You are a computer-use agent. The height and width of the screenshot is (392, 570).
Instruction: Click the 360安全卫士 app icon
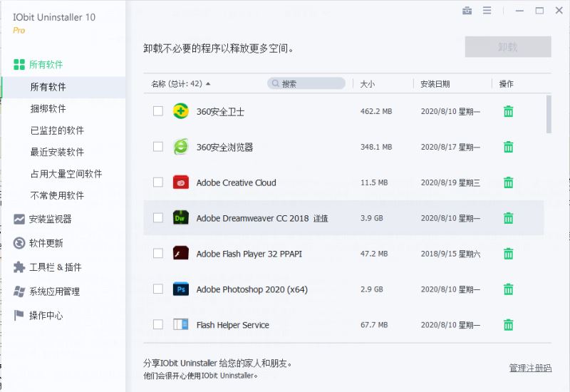(181, 111)
